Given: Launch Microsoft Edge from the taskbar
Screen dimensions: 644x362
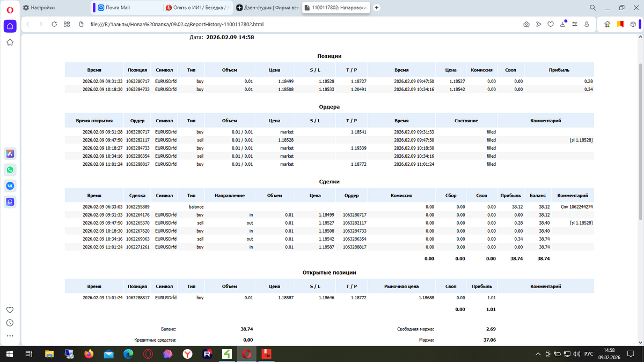Looking at the screenshot, I should [x=128, y=353].
